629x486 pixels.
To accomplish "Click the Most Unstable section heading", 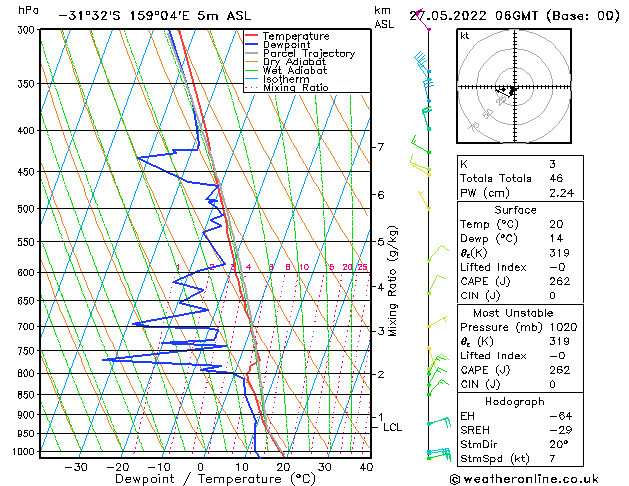I will point(513,313).
